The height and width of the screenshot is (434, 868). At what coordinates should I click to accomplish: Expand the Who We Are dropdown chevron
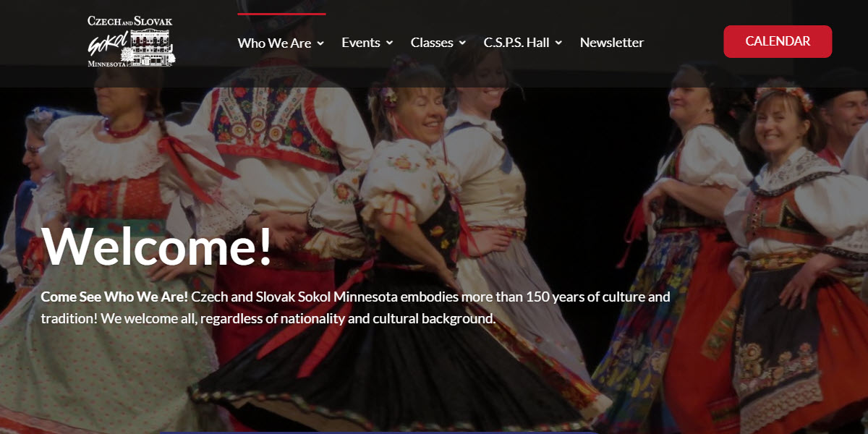click(320, 43)
